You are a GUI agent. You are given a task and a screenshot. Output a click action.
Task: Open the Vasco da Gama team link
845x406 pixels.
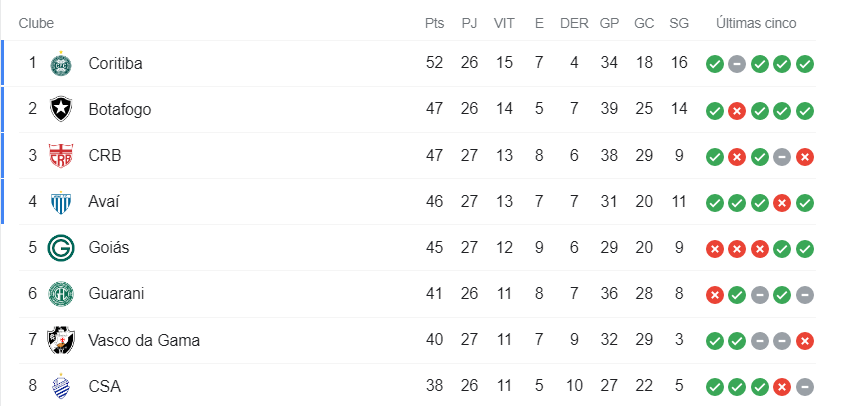(144, 340)
